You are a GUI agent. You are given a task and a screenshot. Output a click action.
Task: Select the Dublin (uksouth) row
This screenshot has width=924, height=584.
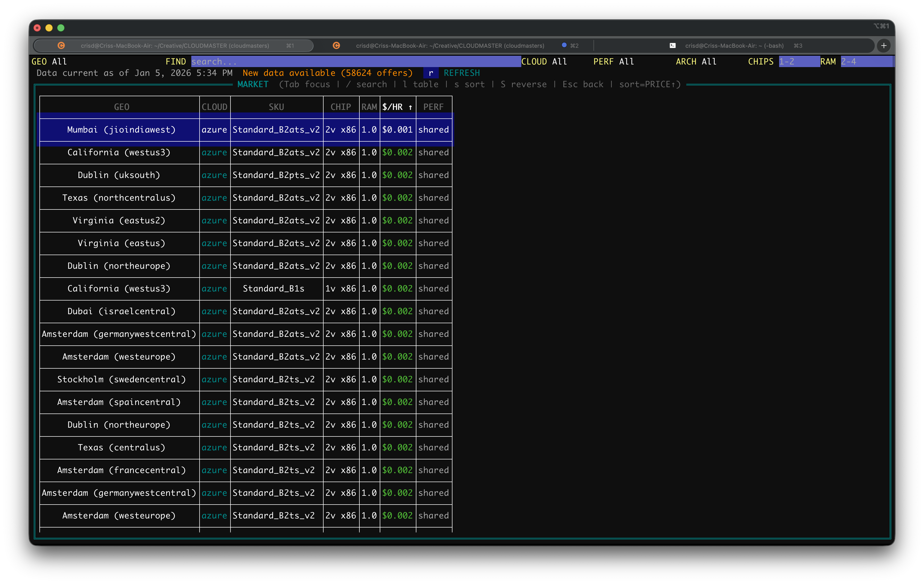pos(119,175)
